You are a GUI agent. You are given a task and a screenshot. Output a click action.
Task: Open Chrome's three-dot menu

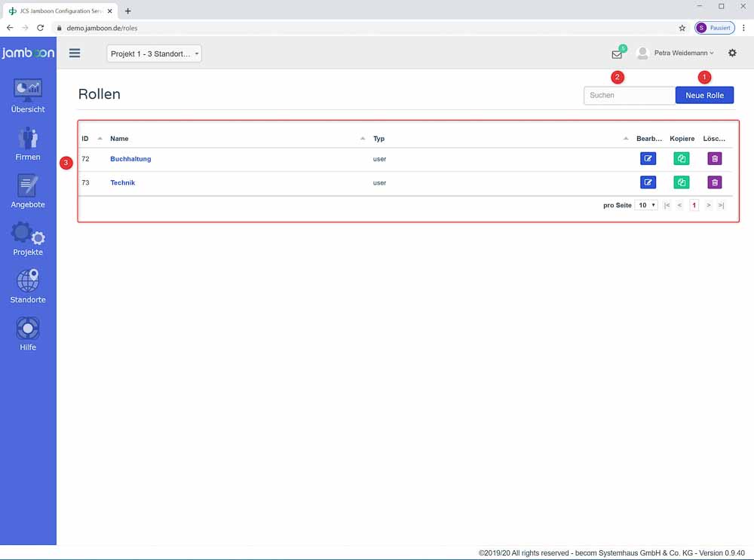coord(743,28)
